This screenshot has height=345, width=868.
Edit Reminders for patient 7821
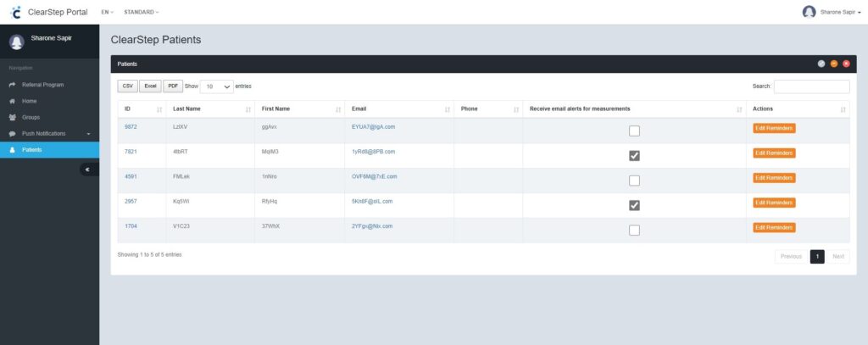click(x=774, y=153)
